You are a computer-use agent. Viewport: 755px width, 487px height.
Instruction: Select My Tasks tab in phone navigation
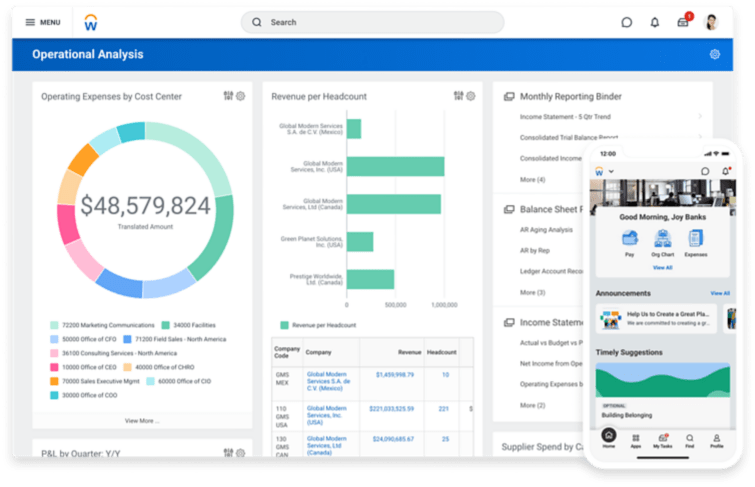(663, 440)
